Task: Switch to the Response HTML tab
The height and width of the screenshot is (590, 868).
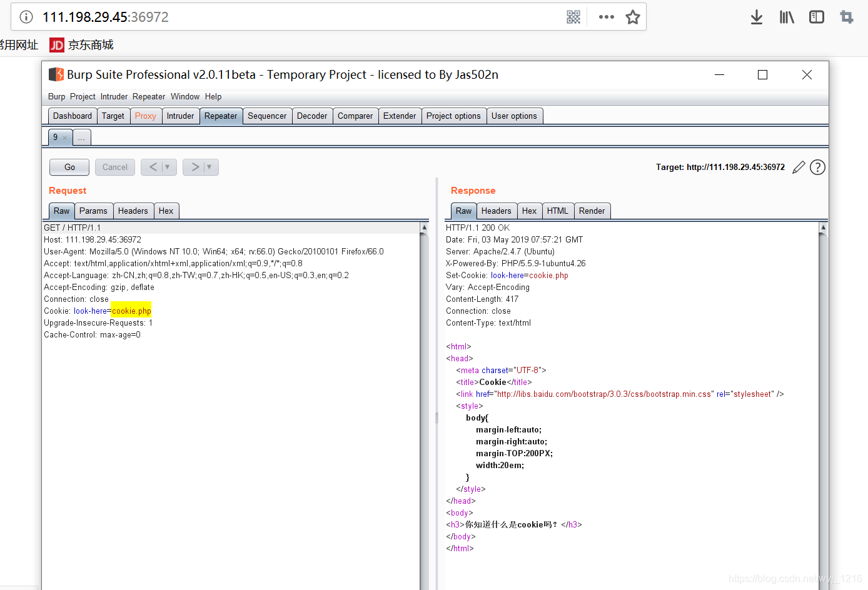Action: 558,211
